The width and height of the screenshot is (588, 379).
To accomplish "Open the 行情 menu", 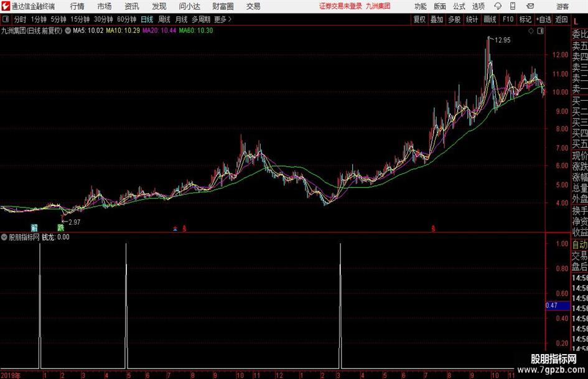I will point(77,6).
